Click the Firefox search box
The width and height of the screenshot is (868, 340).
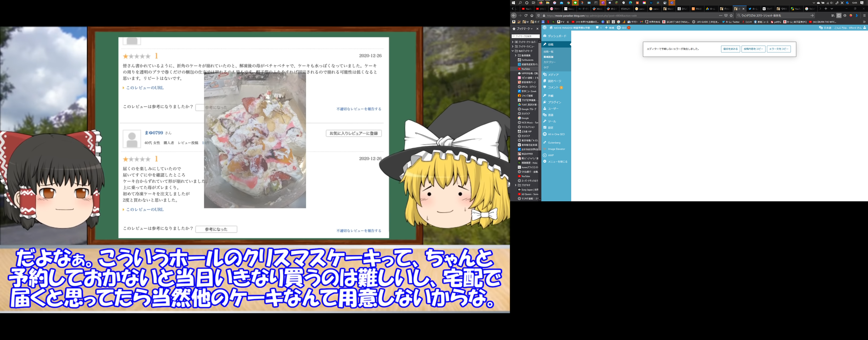775,15
